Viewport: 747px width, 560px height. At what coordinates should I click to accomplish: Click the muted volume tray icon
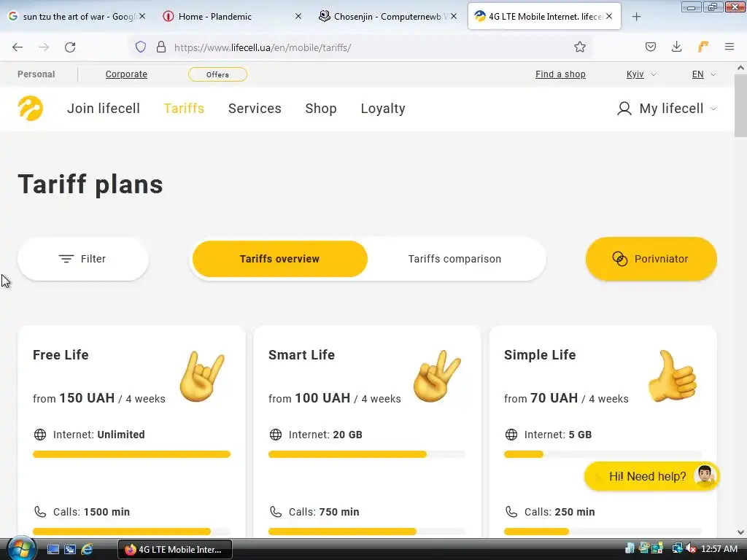coord(691,549)
